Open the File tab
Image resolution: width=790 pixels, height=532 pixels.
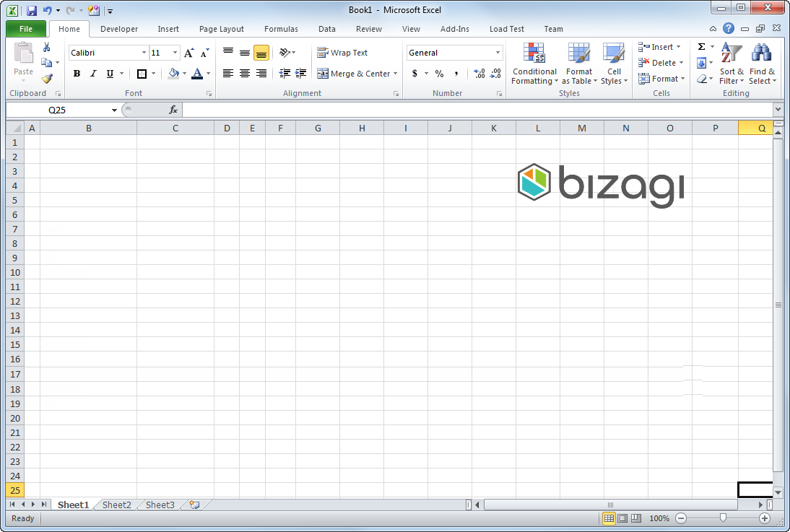click(x=26, y=29)
